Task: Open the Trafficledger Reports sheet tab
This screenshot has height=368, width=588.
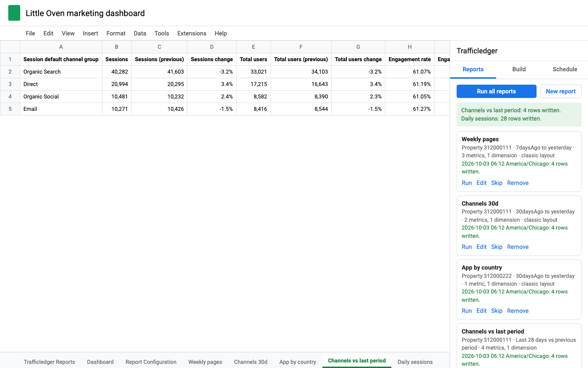Action: coord(50,362)
